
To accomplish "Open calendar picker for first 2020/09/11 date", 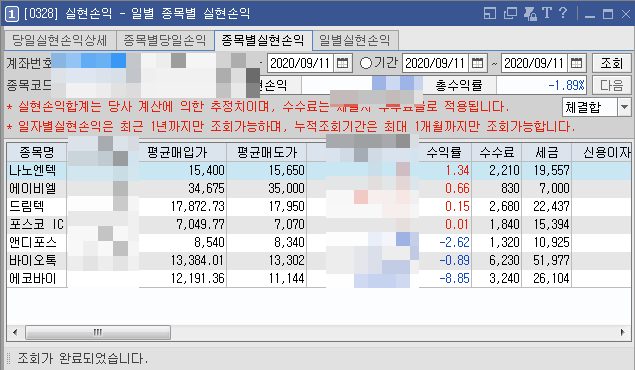I will click(x=343, y=63).
